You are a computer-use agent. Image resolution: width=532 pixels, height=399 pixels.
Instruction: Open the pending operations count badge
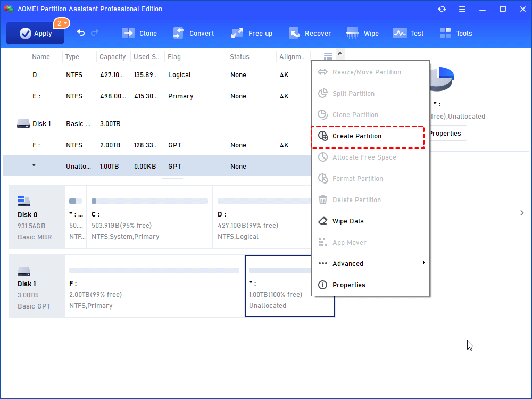coord(61,23)
